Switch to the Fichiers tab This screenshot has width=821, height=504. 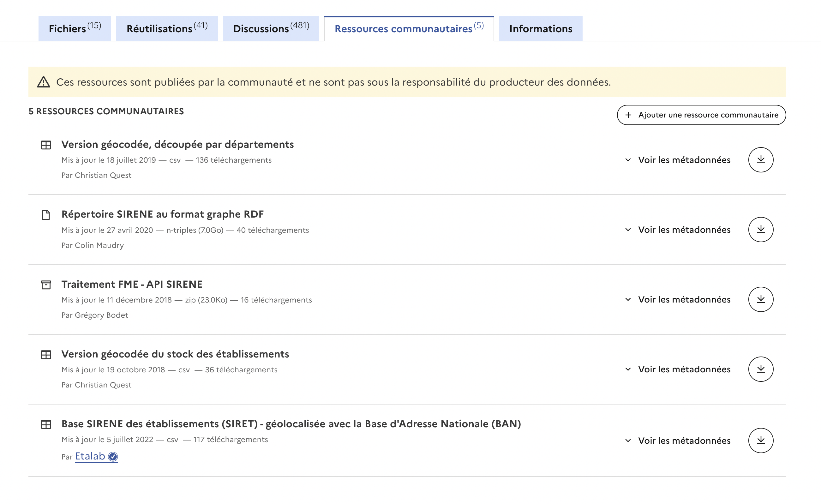click(75, 29)
